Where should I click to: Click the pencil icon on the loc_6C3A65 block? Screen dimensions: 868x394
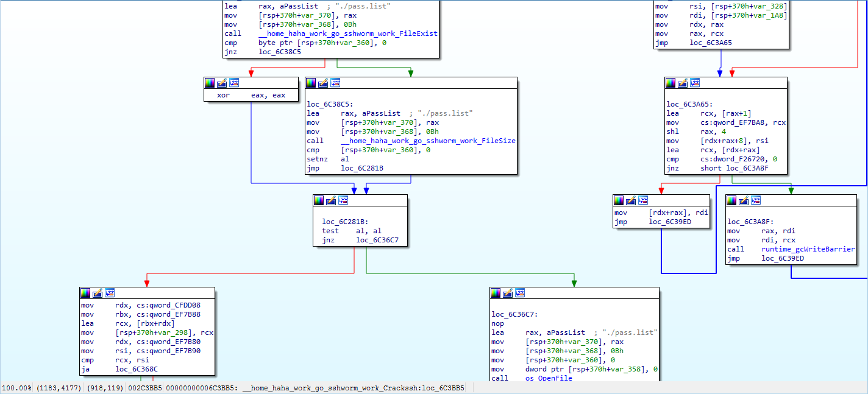pyautogui.click(x=683, y=83)
